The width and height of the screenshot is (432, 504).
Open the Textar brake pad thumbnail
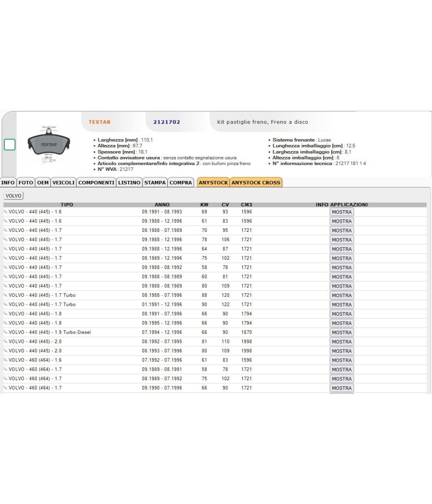click(x=49, y=144)
